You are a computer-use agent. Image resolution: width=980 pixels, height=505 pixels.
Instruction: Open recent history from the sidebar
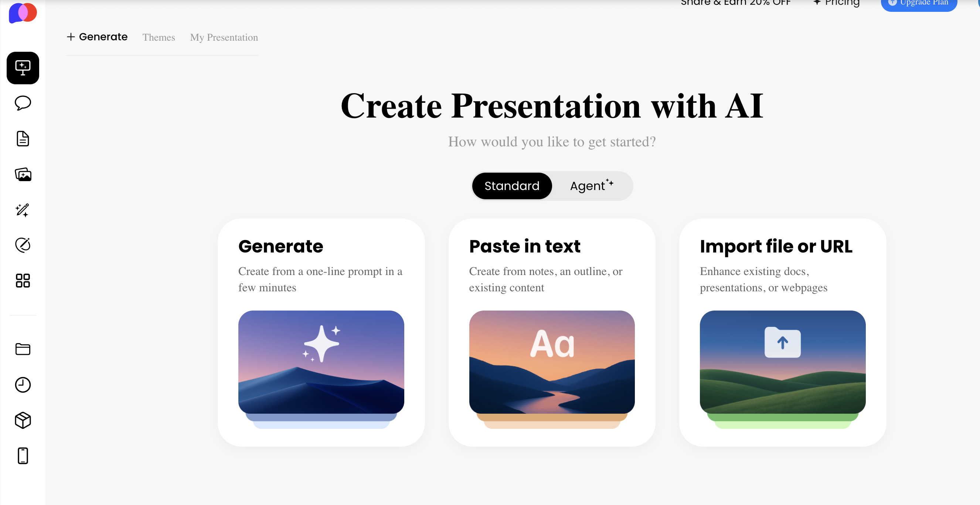pos(23,385)
